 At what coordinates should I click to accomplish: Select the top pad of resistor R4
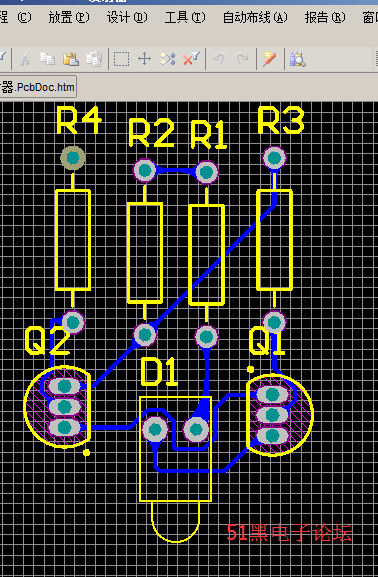click(x=73, y=158)
